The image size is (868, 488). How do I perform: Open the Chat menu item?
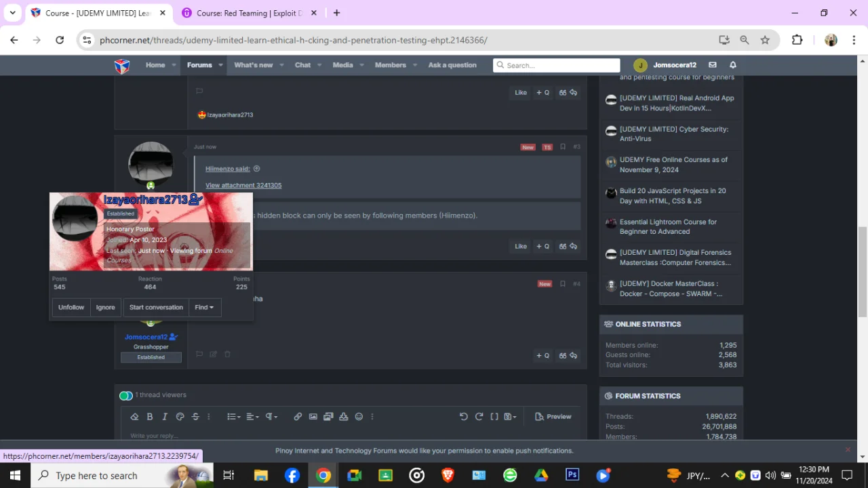pyautogui.click(x=302, y=65)
